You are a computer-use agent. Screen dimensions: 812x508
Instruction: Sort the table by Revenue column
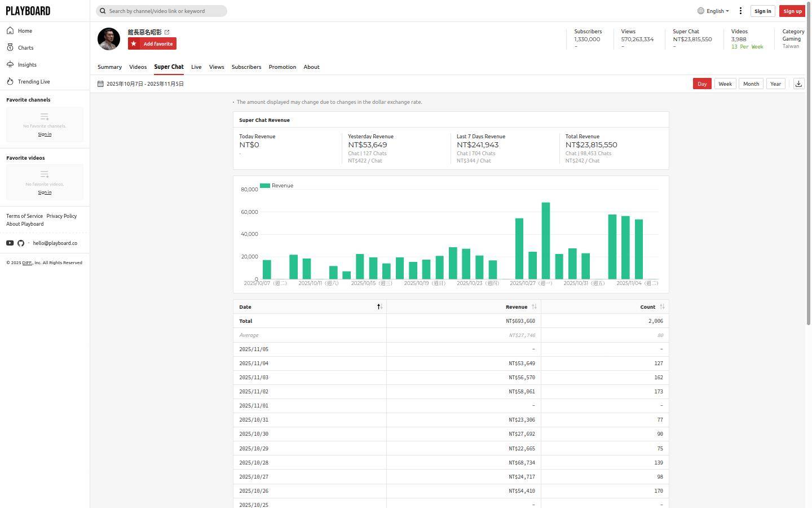517,307
